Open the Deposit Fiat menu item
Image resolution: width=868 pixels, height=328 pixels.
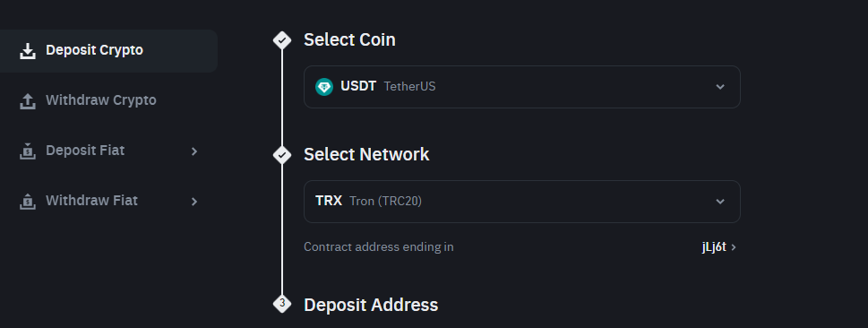(x=108, y=151)
